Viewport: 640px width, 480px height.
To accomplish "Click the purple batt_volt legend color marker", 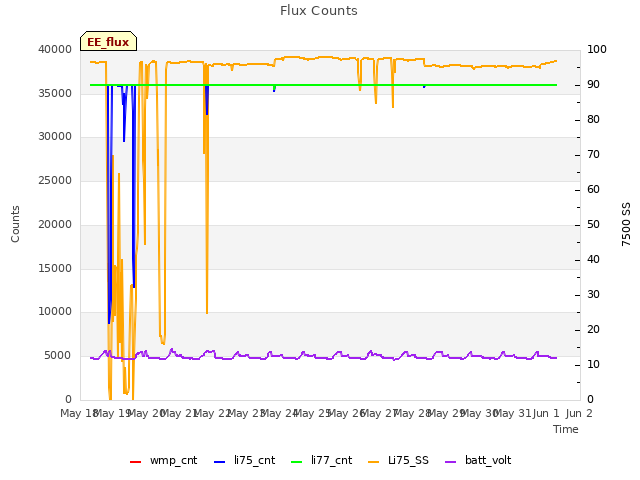I will 451,462.
